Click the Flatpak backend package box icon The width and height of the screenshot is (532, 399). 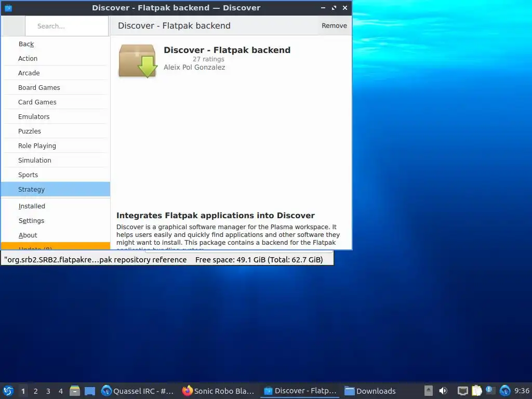click(x=138, y=61)
